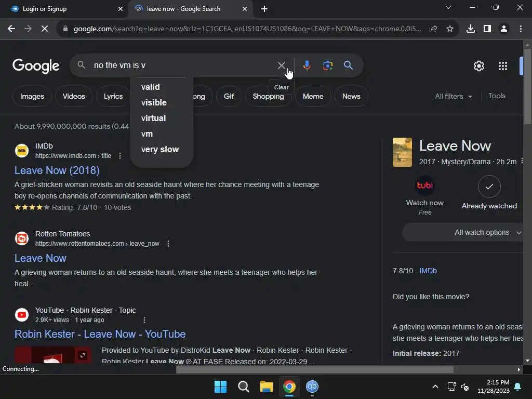Viewport: 532px width, 399px height.
Task: Close the Login or Signup tab
Action: (121, 9)
